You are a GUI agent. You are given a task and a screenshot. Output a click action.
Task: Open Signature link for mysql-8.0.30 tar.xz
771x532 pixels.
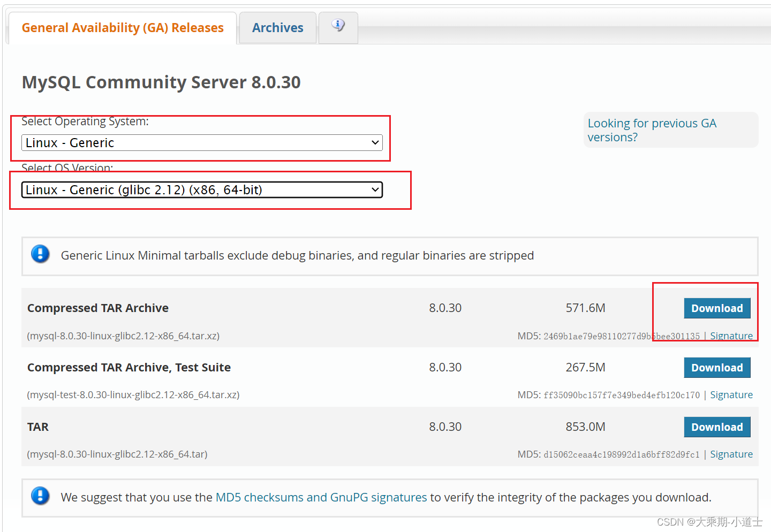[731, 336]
